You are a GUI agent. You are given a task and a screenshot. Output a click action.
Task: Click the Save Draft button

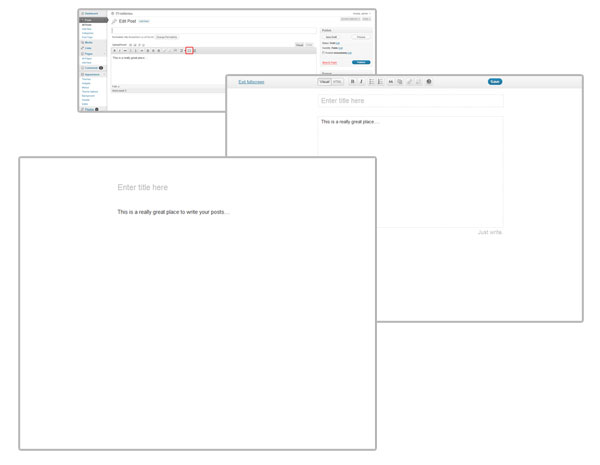331,37
